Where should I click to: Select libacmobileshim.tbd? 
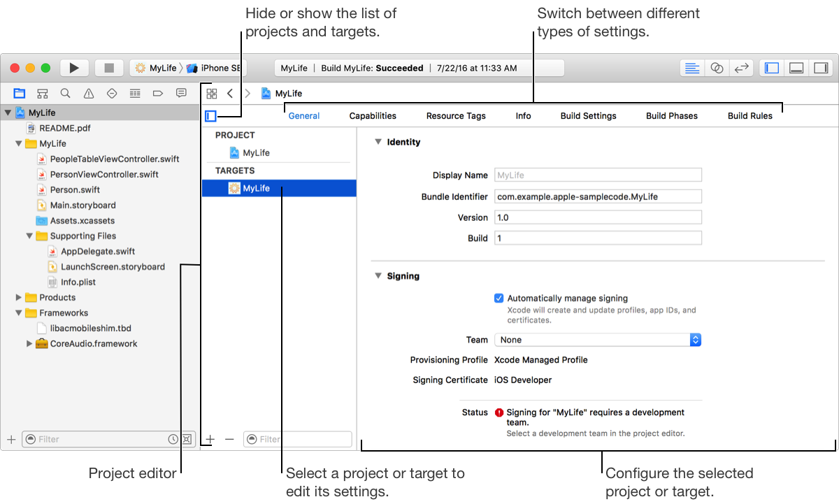[90, 328]
